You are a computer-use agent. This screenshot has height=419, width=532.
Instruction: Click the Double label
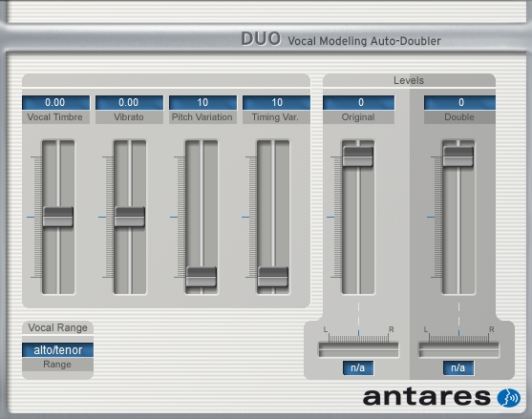[x=459, y=117]
